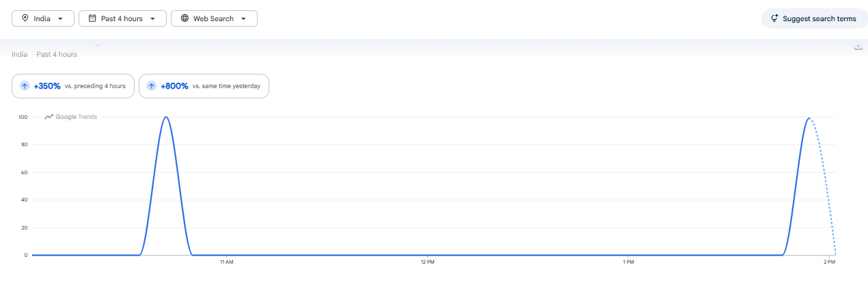Click the India · Past 4 hours subtitle
This screenshot has width=868, height=291.
[x=44, y=54]
